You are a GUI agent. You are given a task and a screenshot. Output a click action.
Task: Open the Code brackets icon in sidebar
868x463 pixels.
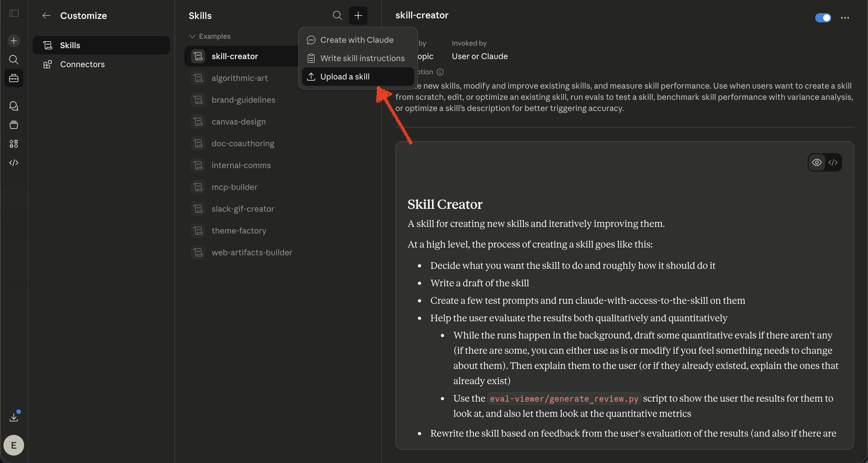pos(14,163)
